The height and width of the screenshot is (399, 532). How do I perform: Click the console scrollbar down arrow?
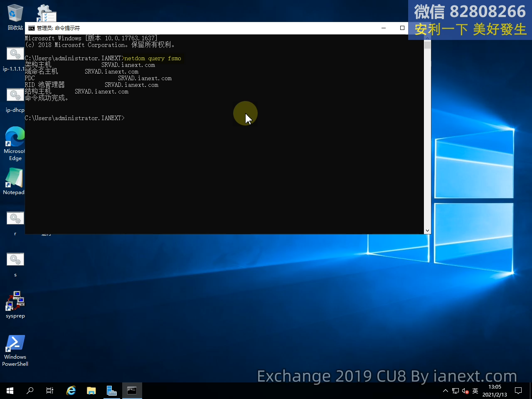(427, 231)
